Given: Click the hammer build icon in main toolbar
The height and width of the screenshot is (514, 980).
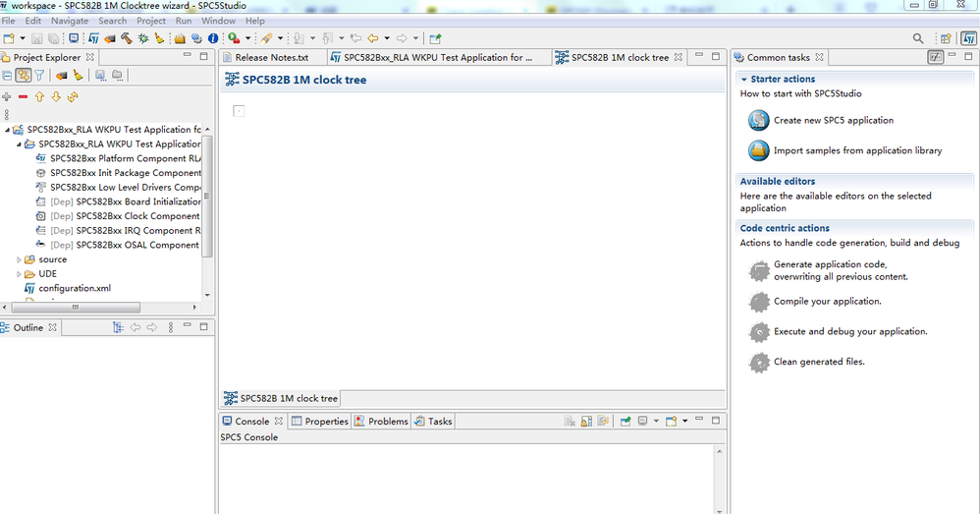Looking at the screenshot, I should tap(127, 38).
